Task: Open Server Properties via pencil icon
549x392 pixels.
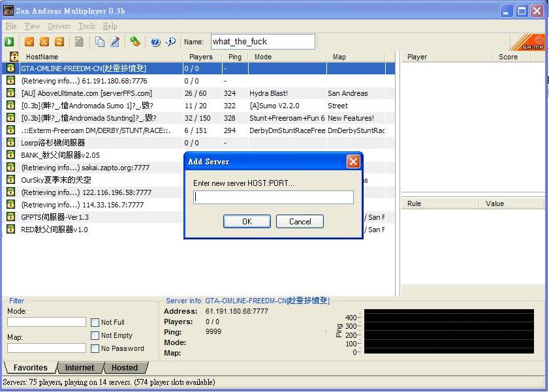Action: (115, 42)
